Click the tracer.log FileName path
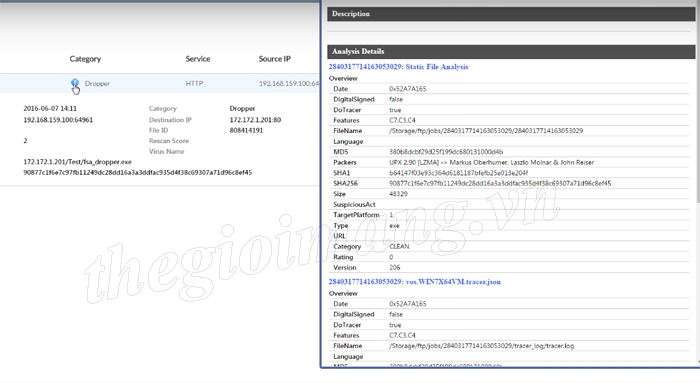700x383 pixels. (x=482, y=346)
